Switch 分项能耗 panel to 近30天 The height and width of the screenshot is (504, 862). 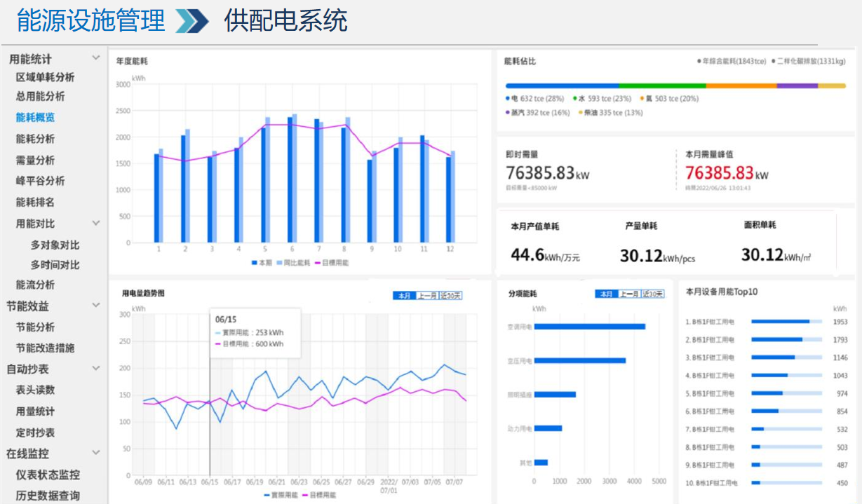tap(652, 294)
